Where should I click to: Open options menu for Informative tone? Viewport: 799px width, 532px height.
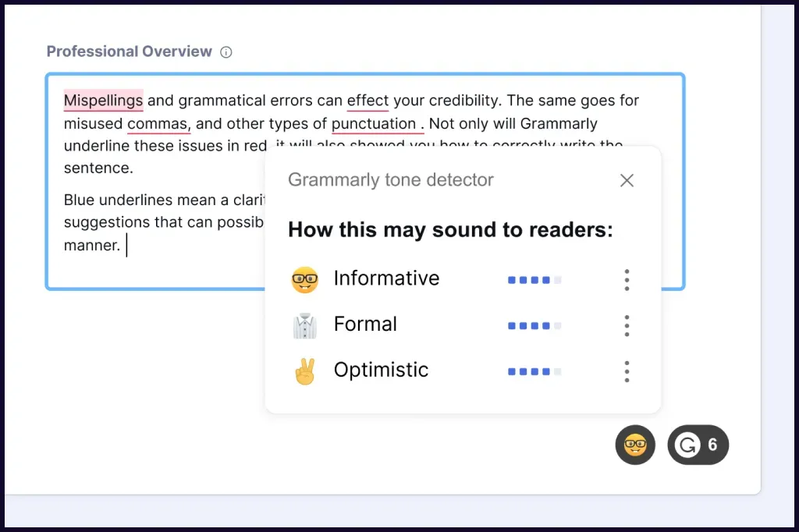tap(627, 280)
